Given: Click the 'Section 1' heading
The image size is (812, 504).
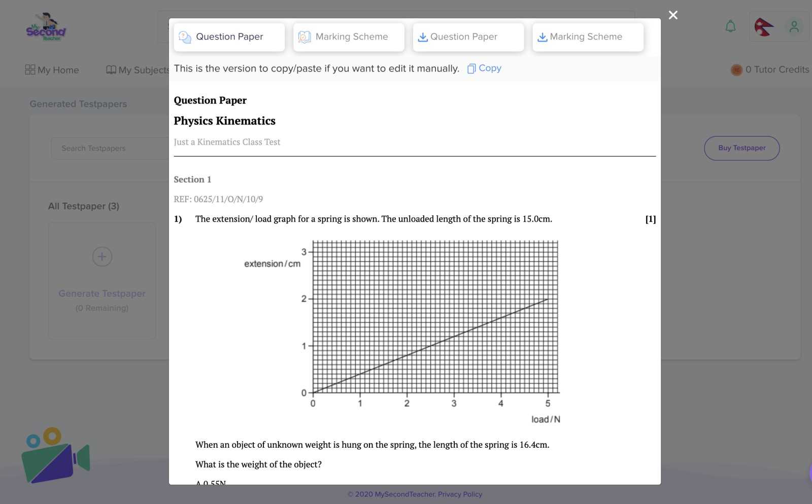Looking at the screenshot, I should tap(192, 179).
